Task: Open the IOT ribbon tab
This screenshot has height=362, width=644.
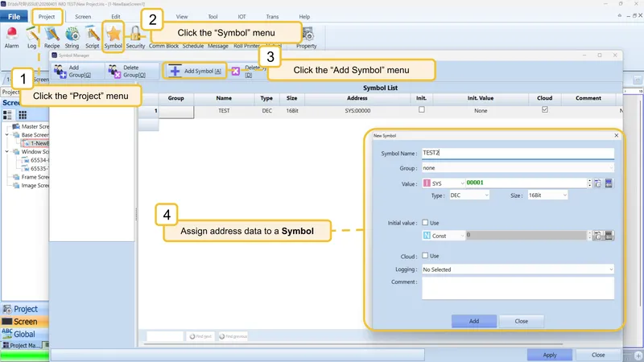Action: coord(242,17)
